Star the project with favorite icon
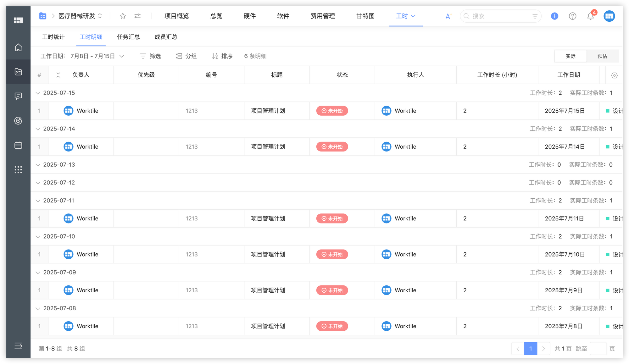Screen dimensions: 629x364 click(123, 16)
